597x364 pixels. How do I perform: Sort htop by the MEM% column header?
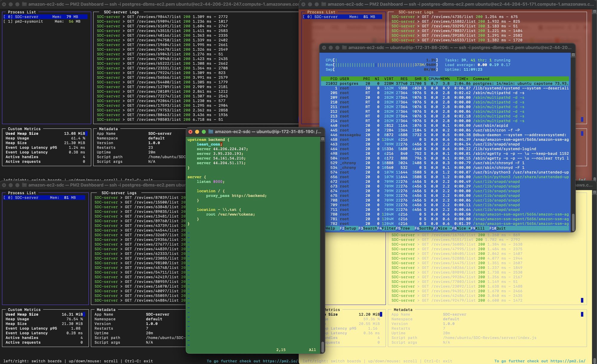coord(445,79)
